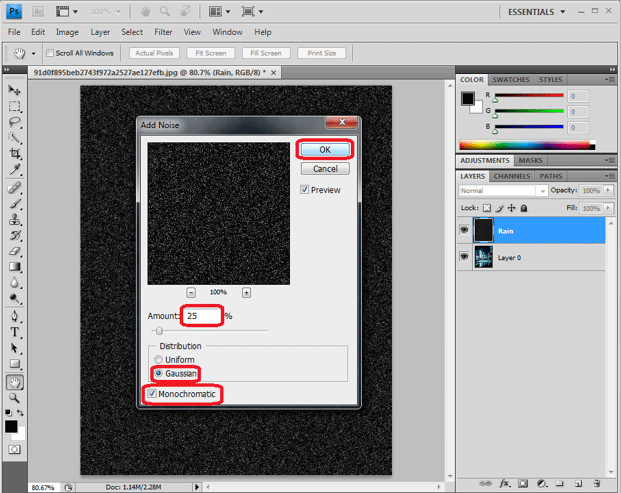Open the Fill slider arrow
The image size is (621, 493).
coord(608,208)
